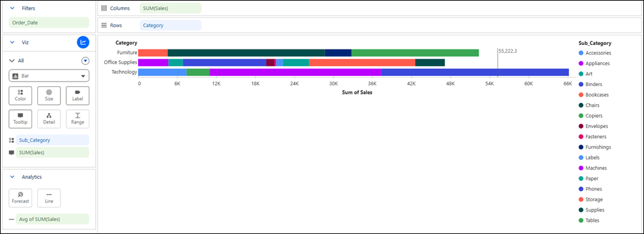Click the Label mark button
This screenshot has height=234, width=644.
78,95
